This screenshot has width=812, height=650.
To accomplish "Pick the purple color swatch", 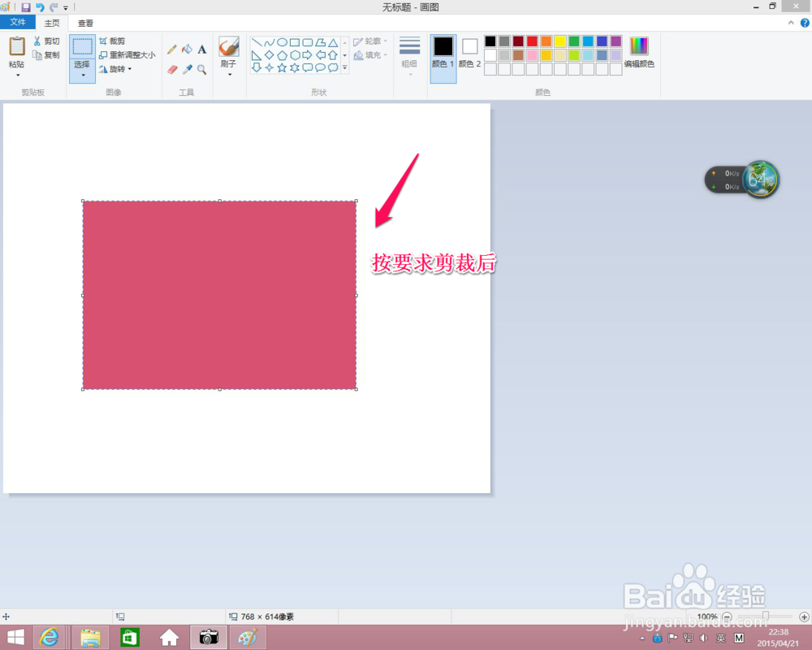I will pos(615,41).
